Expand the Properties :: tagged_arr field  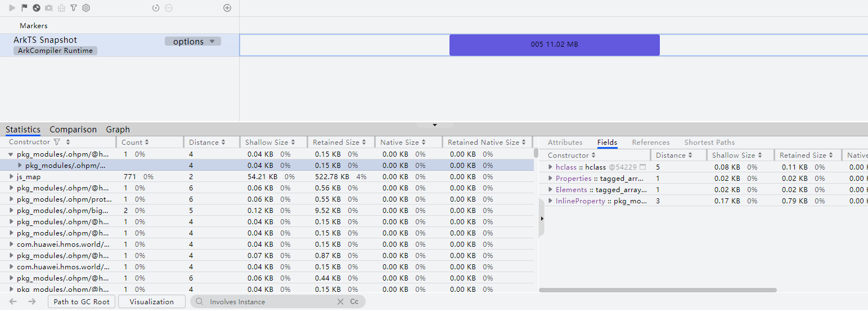click(550, 179)
